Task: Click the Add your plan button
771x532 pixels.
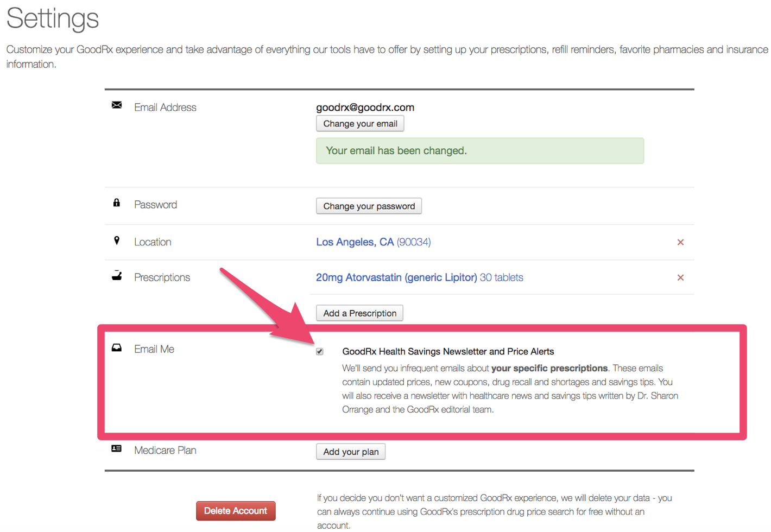Action: point(351,452)
